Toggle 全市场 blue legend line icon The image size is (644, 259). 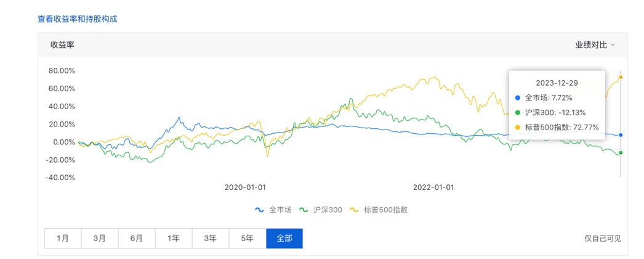coord(260,210)
